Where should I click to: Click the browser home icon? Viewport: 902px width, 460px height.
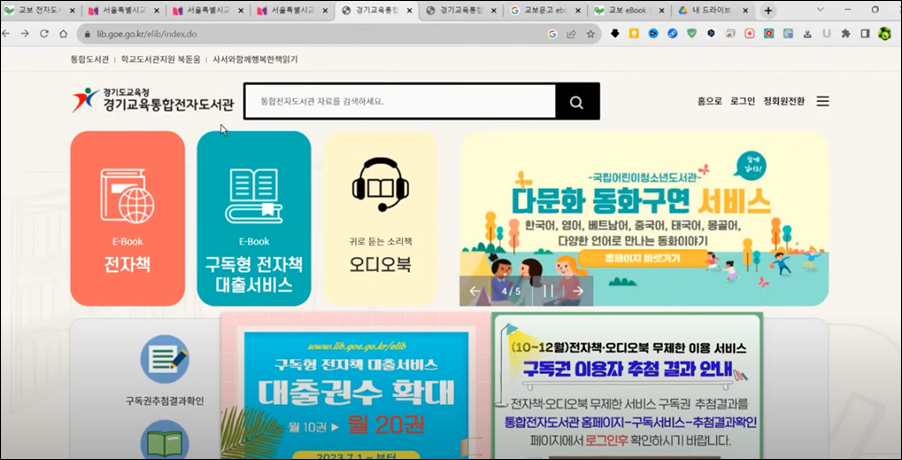point(63,34)
